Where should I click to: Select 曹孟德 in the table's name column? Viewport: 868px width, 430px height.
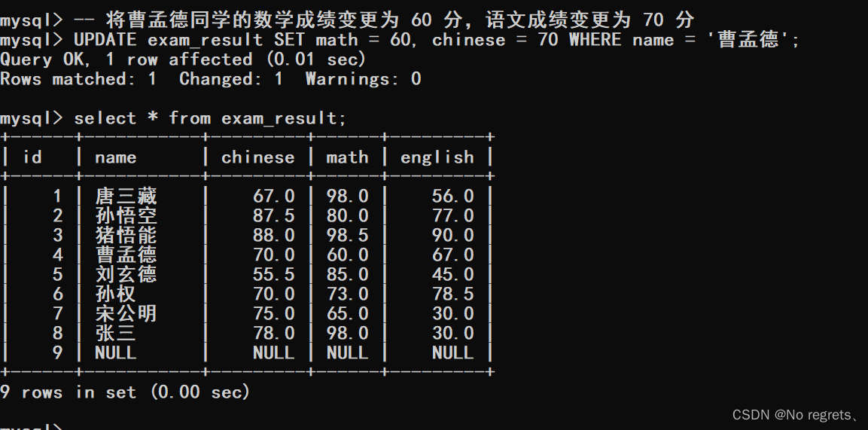coord(126,255)
